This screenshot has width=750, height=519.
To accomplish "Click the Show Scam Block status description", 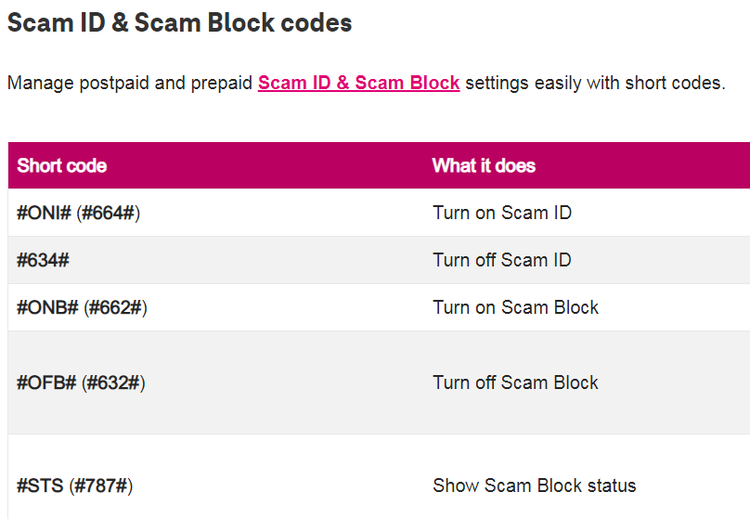I will (x=534, y=486).
